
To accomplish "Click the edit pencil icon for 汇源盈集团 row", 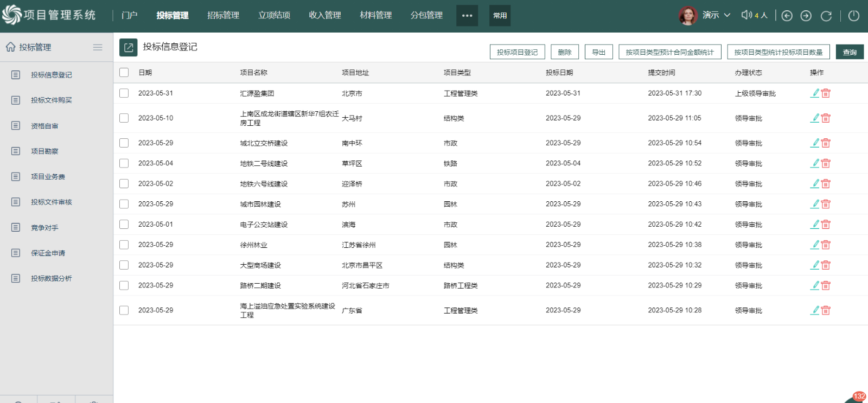I will click(x=815, y=93).
